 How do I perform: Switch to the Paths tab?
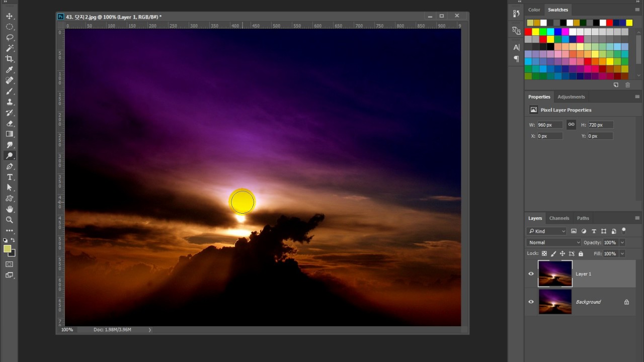[583, 218]
